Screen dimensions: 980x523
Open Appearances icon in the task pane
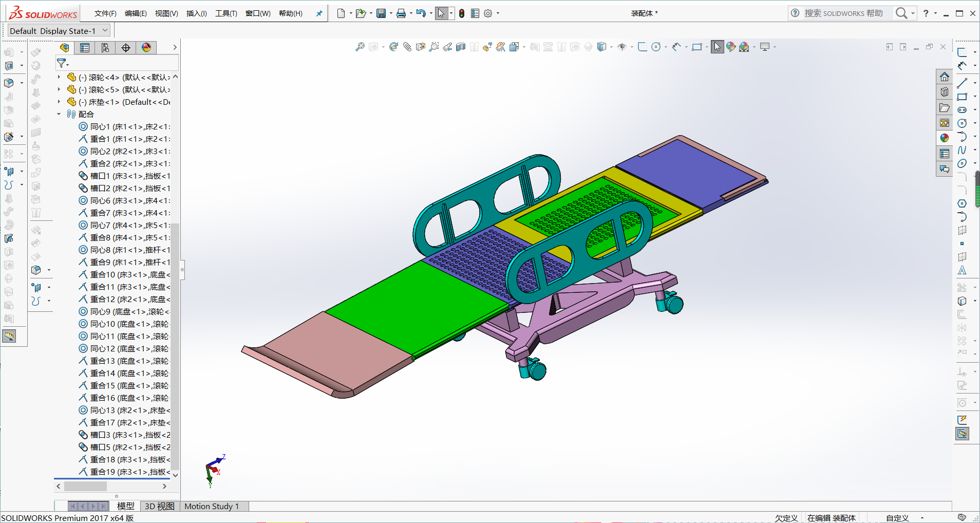[x=944, y=138]
